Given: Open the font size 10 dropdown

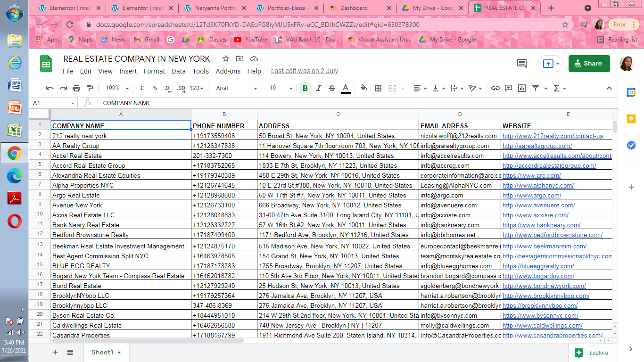Looking at the screenshot, I should [x=281, y=88].
